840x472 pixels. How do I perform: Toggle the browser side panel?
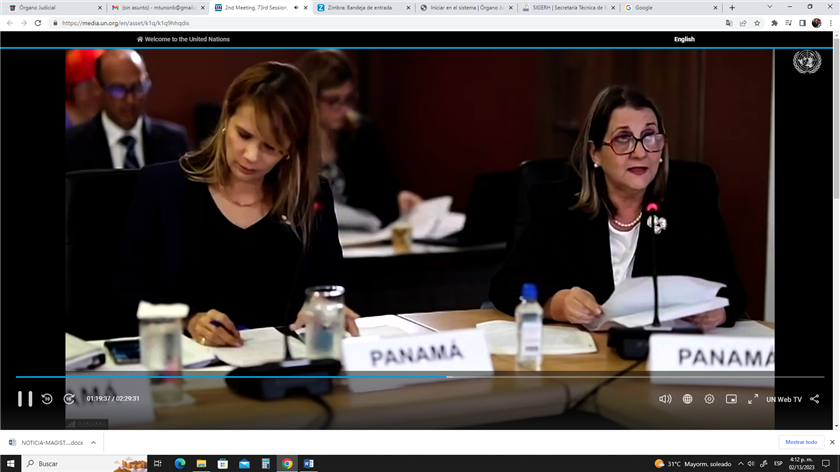[x=802, y=23]
